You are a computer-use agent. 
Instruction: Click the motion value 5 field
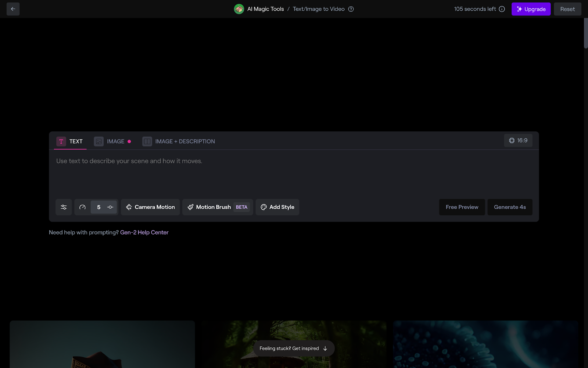(x=98, y=207)
